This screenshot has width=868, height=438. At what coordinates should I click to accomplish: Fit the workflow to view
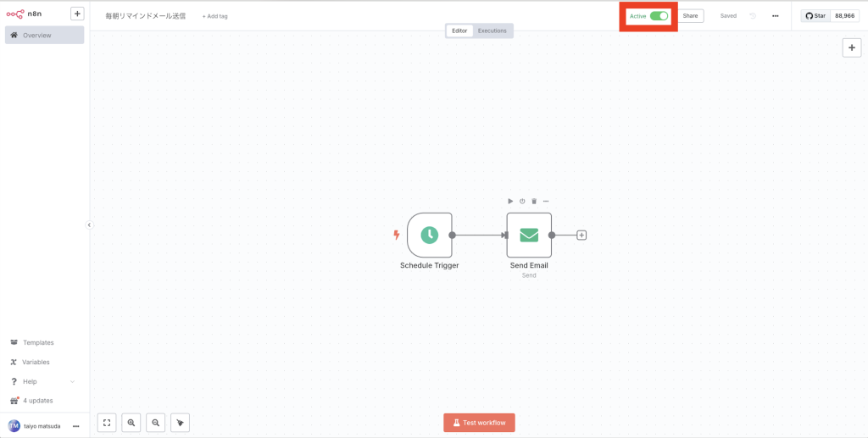107,422
